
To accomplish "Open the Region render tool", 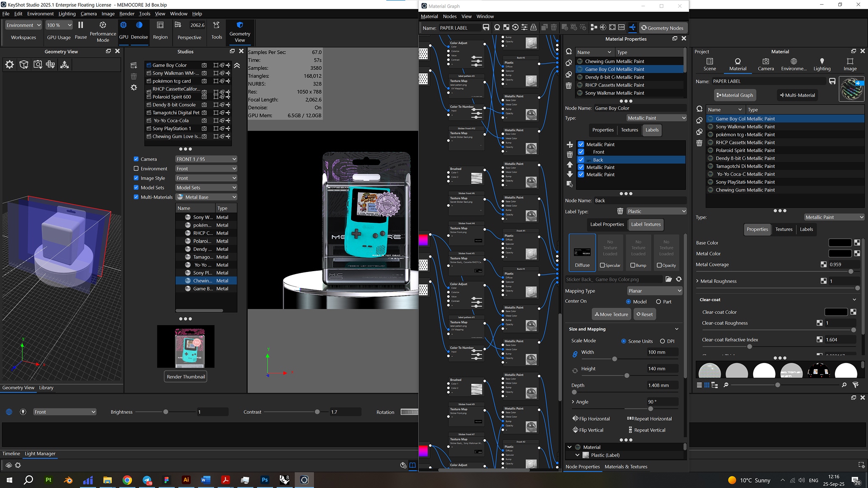I will [x=160, y=25].
